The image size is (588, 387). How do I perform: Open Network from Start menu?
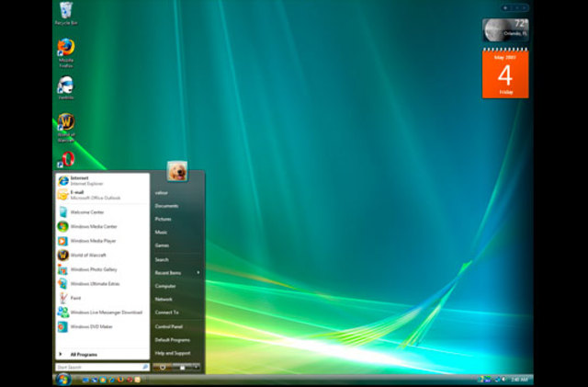click(164, 299)
